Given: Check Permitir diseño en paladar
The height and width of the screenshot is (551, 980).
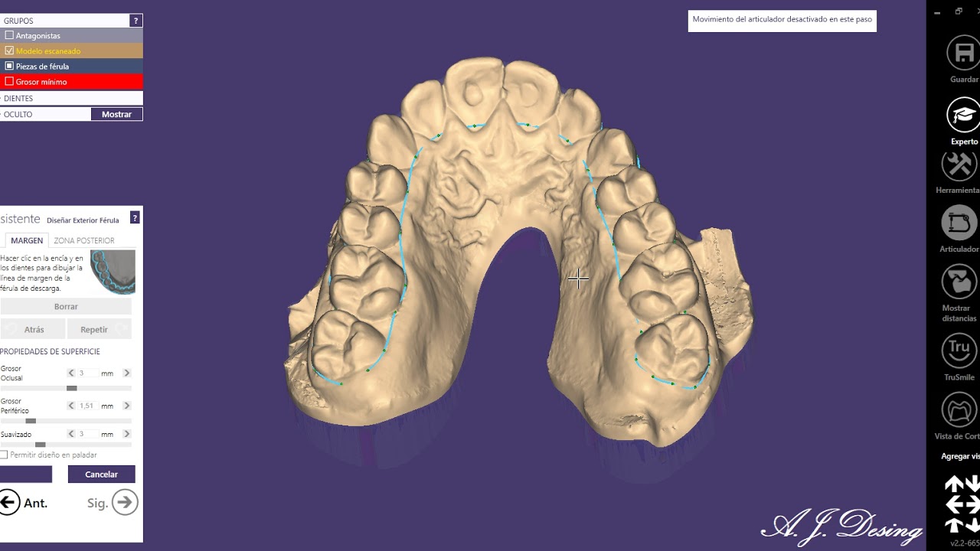Looking at the screenshot, I should (x=4, y=455).
